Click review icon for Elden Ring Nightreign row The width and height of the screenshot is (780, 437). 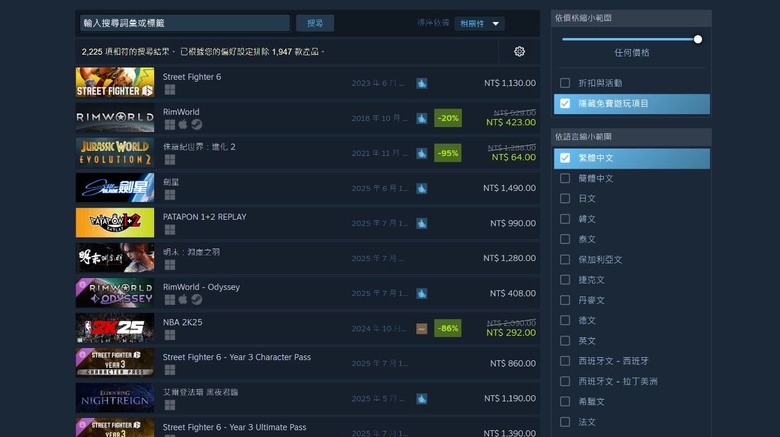click(421, 399)
